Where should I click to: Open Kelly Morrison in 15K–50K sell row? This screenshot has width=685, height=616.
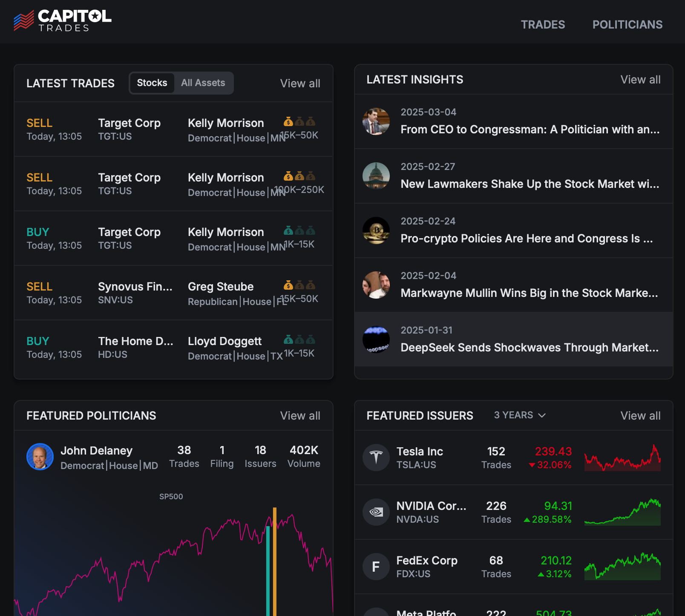(226, 123)
